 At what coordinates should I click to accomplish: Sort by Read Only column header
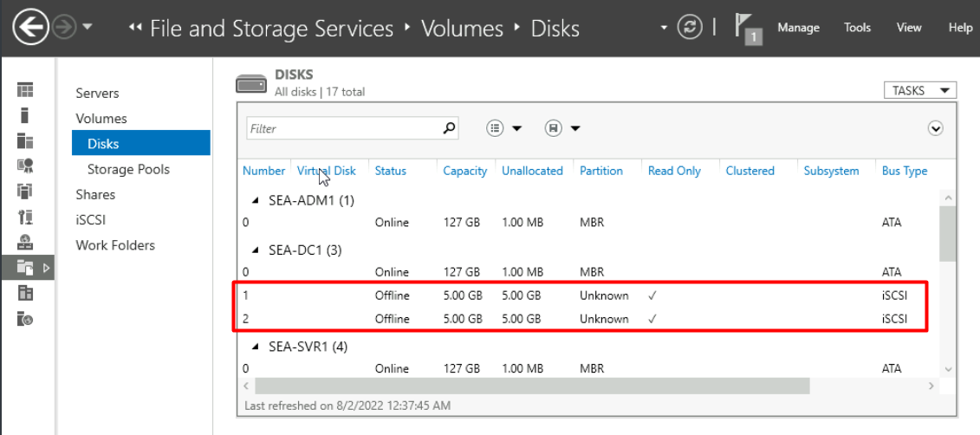[674, 171]
